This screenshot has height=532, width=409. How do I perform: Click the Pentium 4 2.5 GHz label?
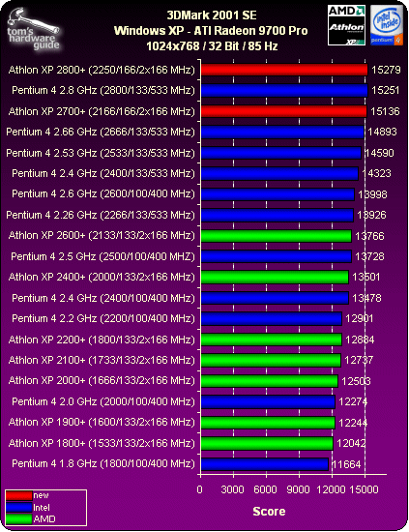click(102, 256)
